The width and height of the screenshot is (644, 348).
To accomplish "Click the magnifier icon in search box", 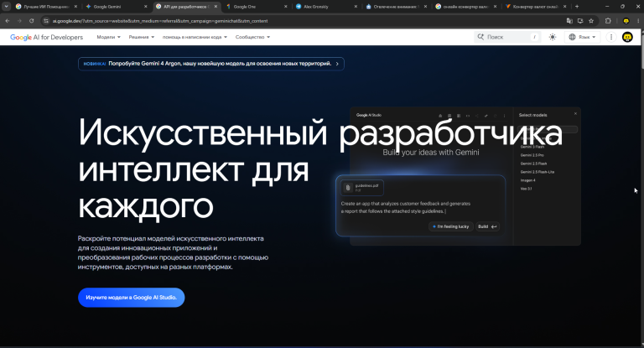I will coord(480,37).
